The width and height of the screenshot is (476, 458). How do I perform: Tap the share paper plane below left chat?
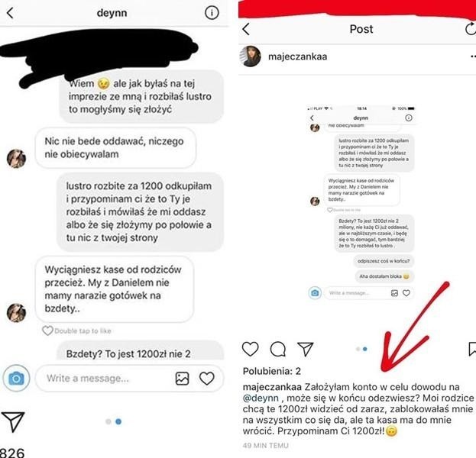click(x=12, y=421)
